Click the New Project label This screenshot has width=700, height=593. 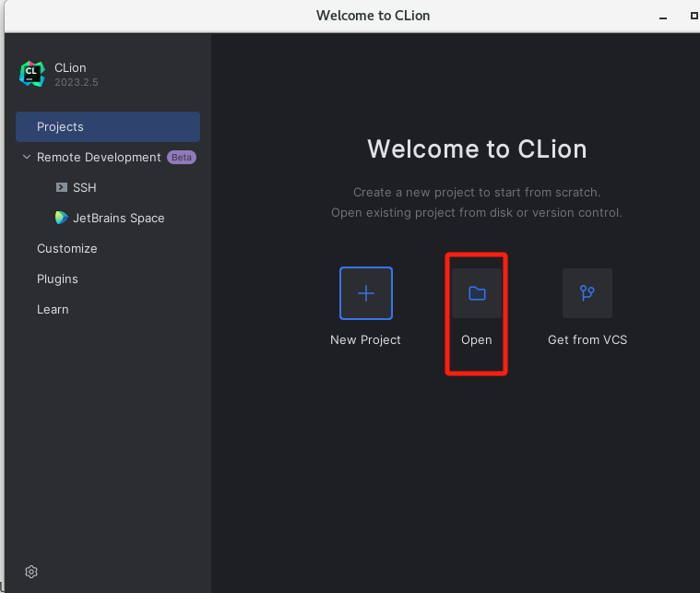[365, 339]
